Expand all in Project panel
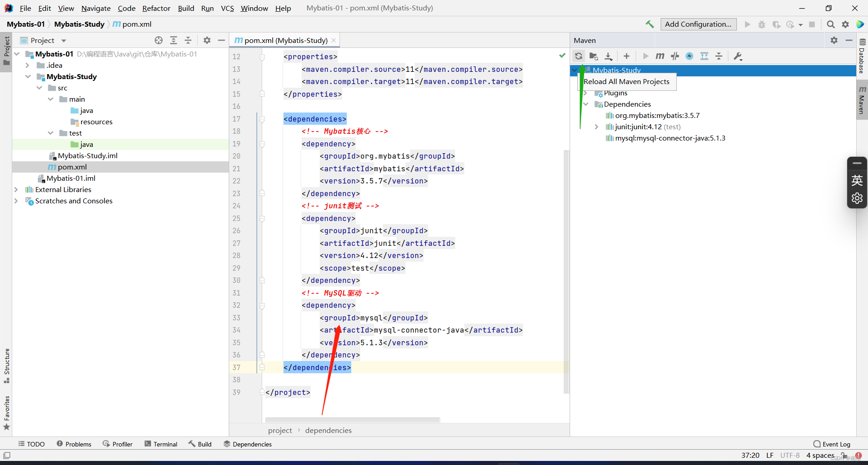The height and width of the screenshot is (465, 868). point(174,40)
